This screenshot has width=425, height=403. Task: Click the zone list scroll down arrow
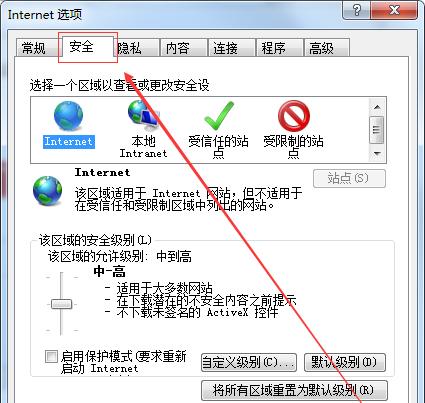(377, 153)
